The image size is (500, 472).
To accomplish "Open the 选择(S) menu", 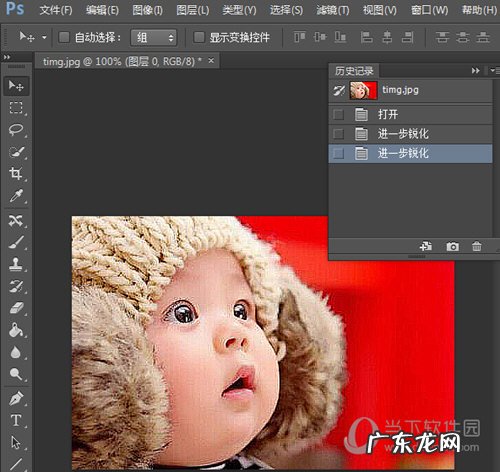I will [286, 10].
